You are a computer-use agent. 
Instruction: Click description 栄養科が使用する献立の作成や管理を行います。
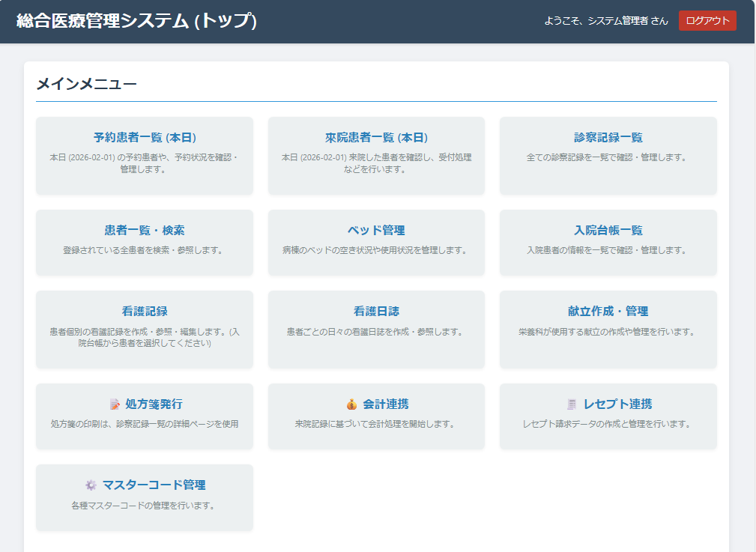(608, 332)
